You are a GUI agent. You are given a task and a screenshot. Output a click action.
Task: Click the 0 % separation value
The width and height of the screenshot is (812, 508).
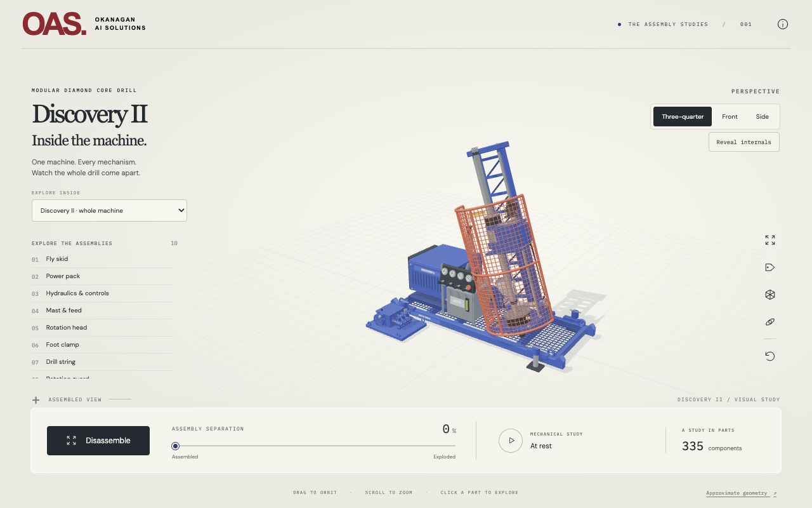449,429
